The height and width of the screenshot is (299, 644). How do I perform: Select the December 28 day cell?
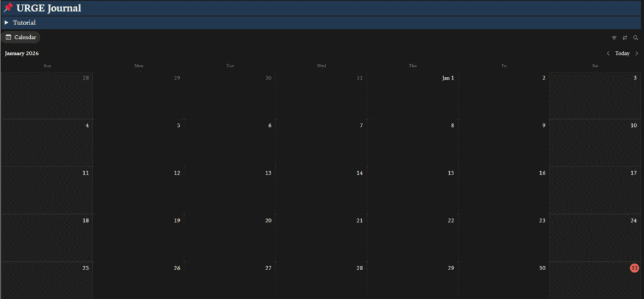[47, 95]
